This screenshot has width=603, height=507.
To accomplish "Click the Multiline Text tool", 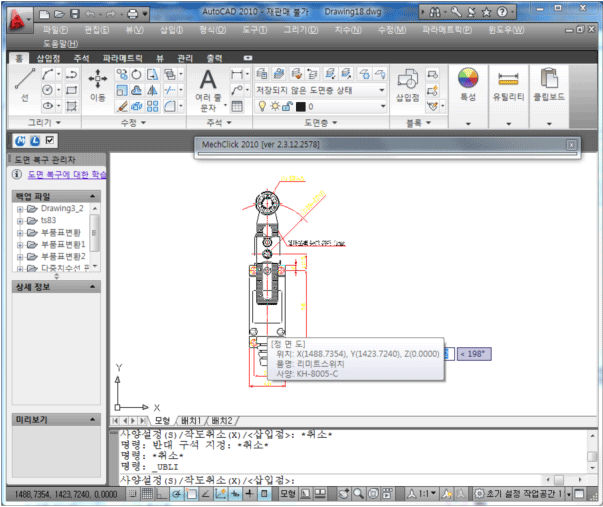I will (208, 88).
